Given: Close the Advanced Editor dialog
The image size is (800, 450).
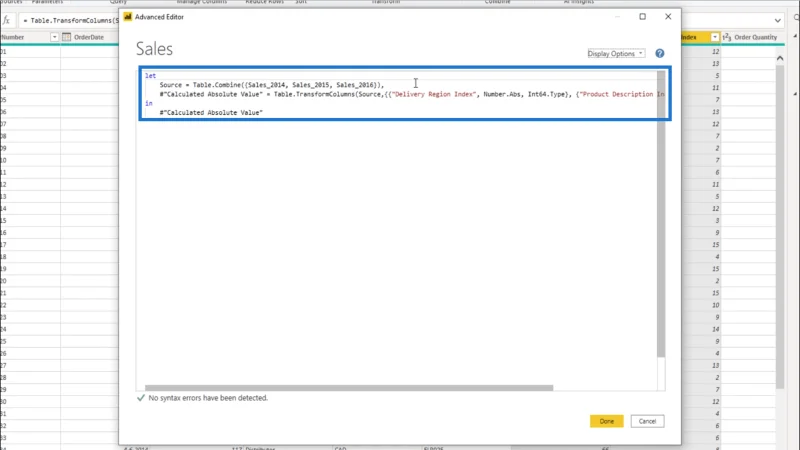Looking at the screenshot, I should pos(668,16).
